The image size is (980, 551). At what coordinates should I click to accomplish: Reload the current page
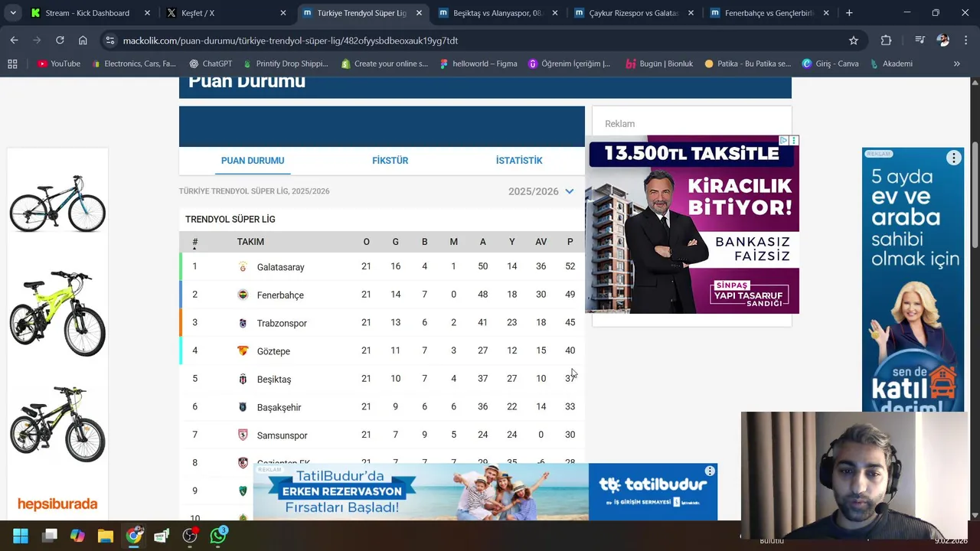tap(60, 41)
